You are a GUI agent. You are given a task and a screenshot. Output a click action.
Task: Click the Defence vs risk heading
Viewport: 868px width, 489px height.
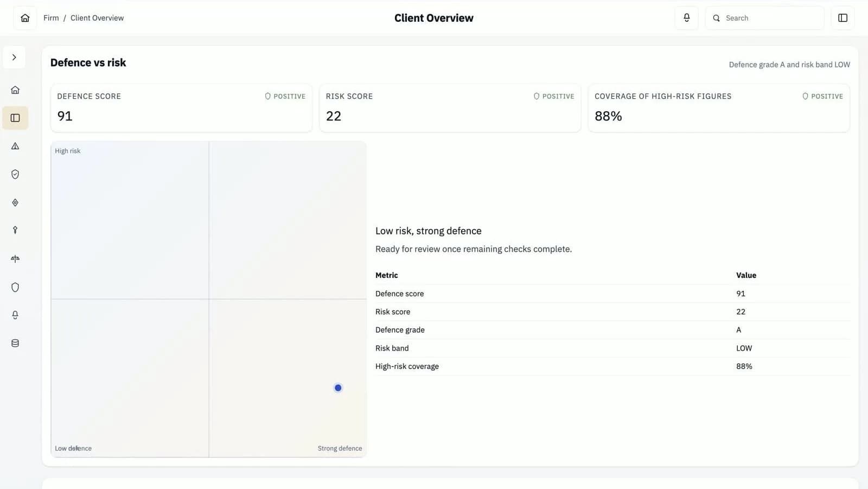[x=88, y=62]
